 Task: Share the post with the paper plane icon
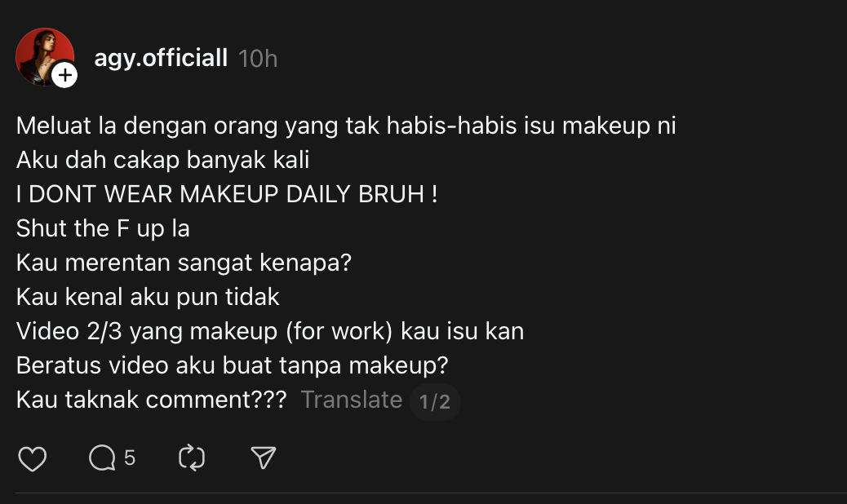coord(263,458)
